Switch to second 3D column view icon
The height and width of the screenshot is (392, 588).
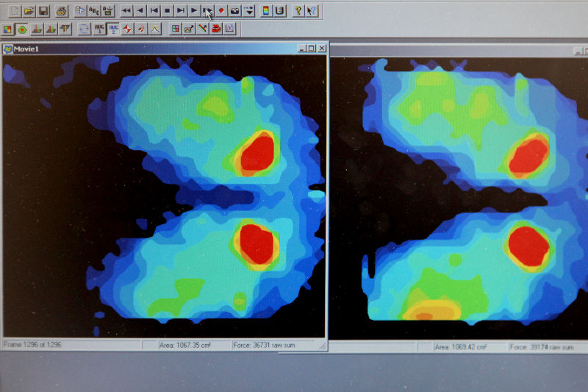(51, 29)
